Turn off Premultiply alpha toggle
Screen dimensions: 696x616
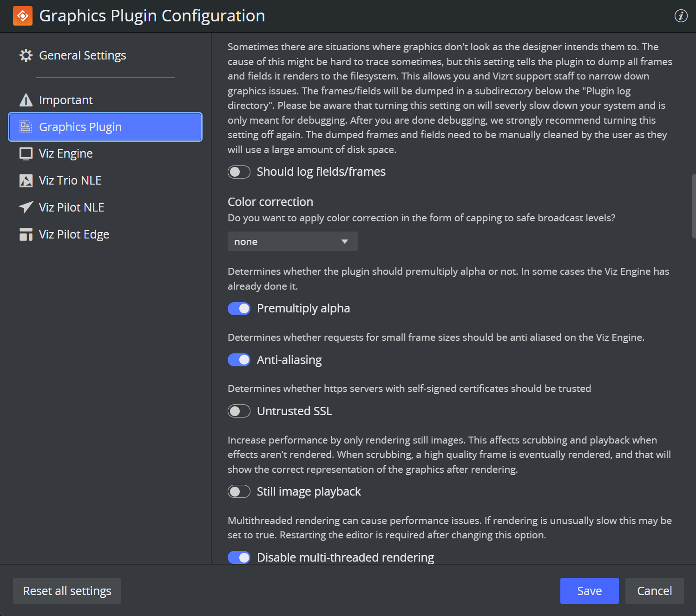pyautogui.click(x=239, y=309)
